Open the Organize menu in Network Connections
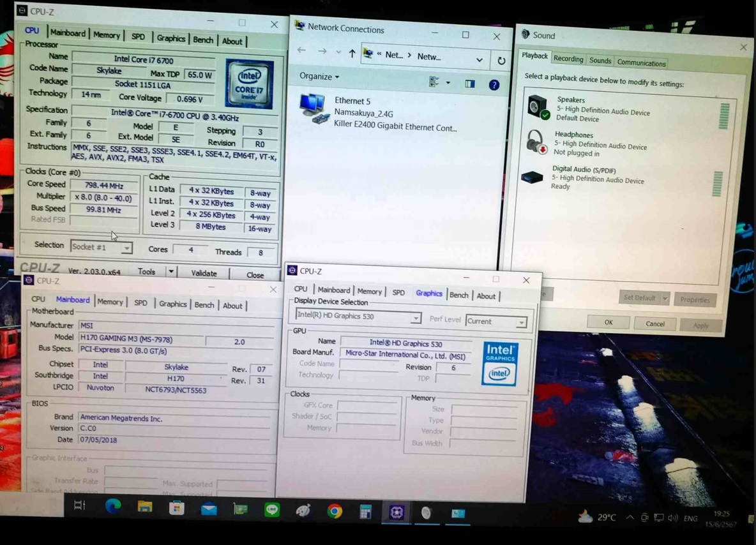This screenshot has height=545, width=756. click(319, 76)
